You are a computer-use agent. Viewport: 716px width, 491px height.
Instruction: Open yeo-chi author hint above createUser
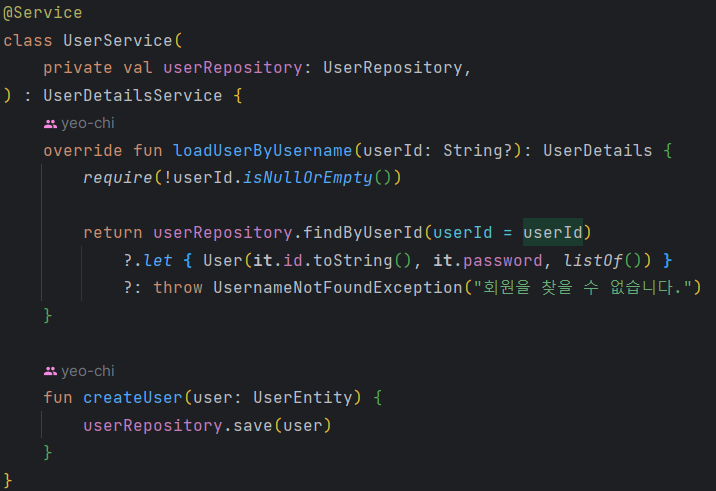coord(88,371)
